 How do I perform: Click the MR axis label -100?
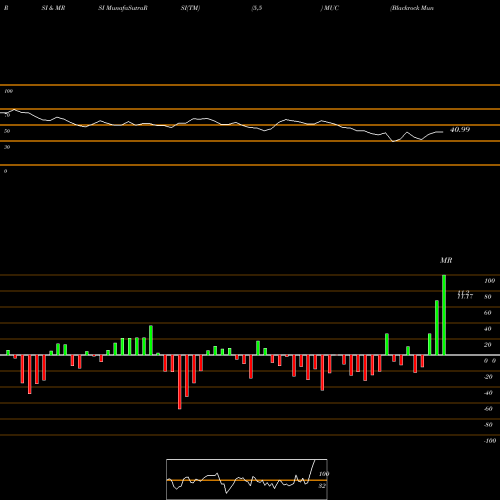pos(490,441)
